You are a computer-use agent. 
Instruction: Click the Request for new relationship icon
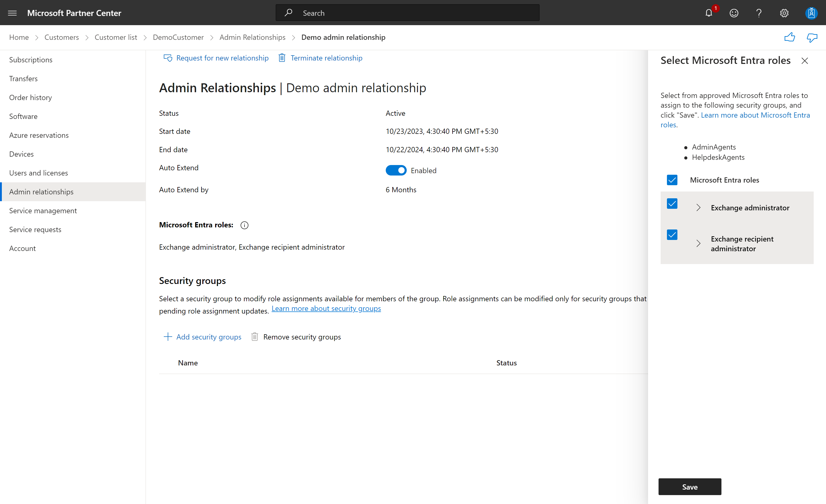(x=167, y=58)
